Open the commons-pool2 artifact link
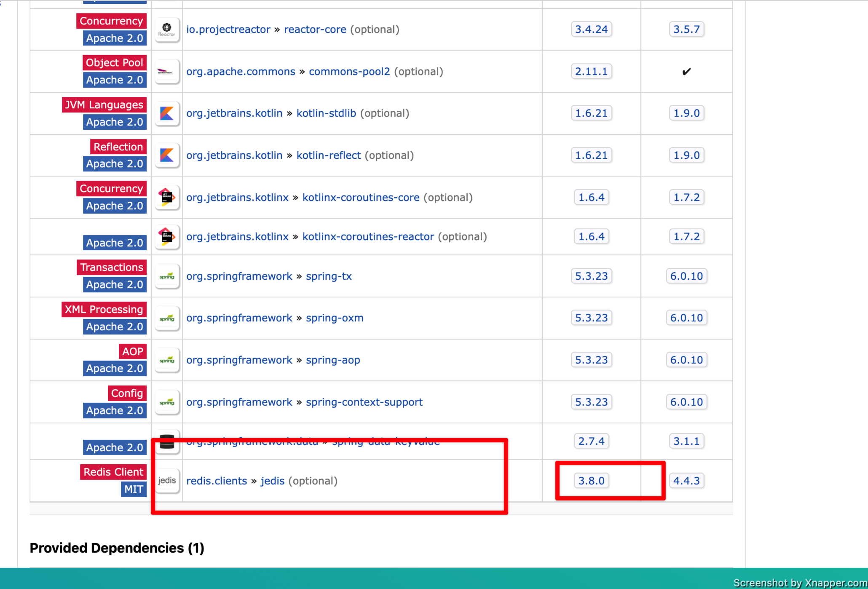 point(349,71)
